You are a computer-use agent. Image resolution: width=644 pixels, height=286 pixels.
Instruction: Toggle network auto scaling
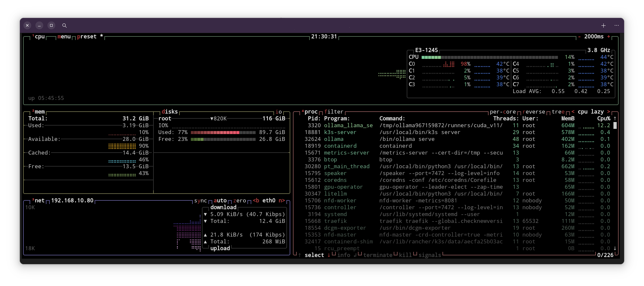[x=220, y=200]
